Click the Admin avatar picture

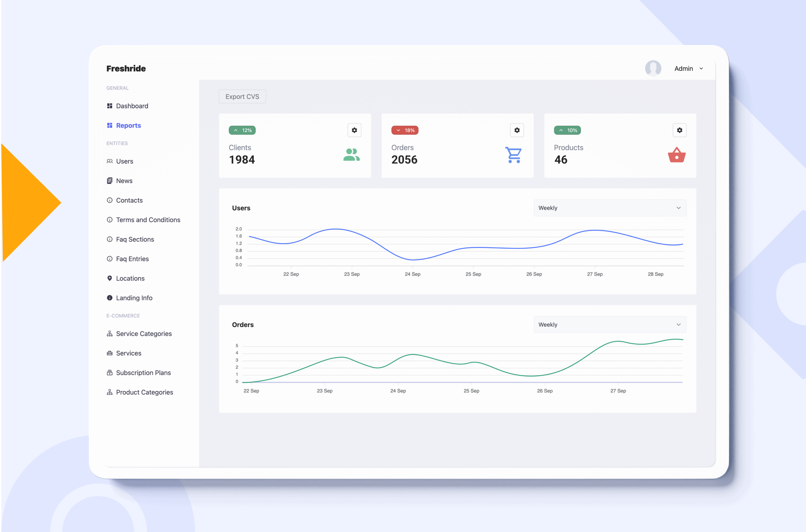click(653, 68)
